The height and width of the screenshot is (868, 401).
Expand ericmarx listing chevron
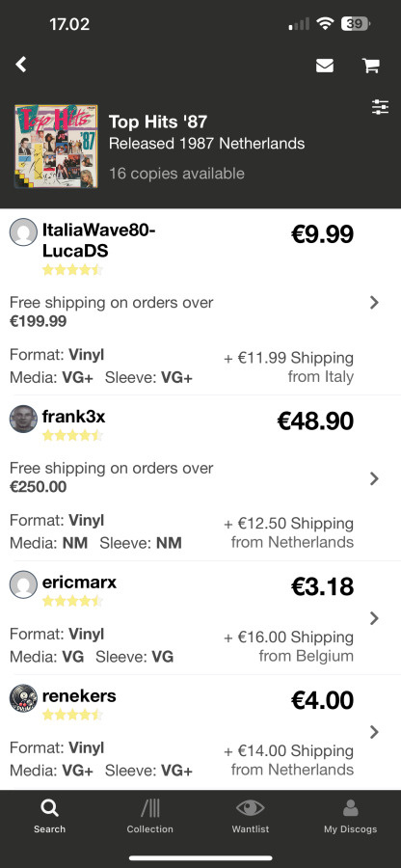click(374, 618)
